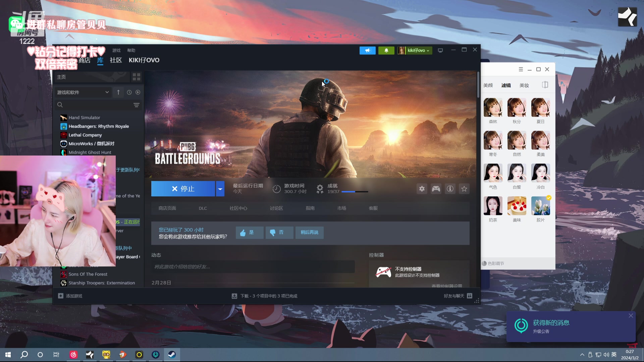Click the recent activity clock filter icon
This screenshot has height=362, width=644.
pos(129,92)
